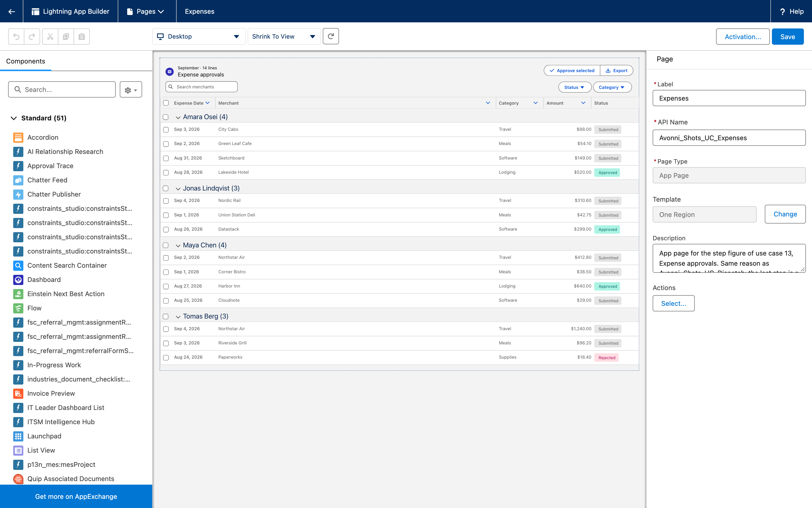Click the Undo icon
This screenshot has height=508, width=812.
16,37
